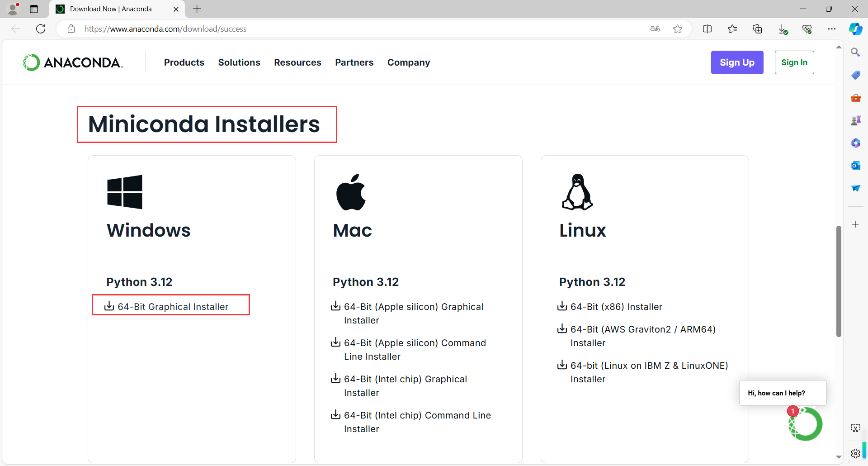The image size is (868, 466).
Task: Click the page vertical scrollbar thumb
Action: point(839,281)
